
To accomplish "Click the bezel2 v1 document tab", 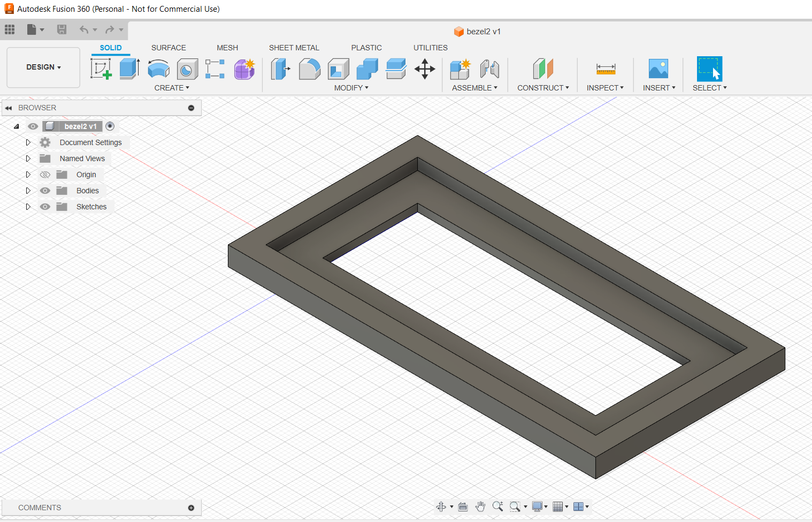I will click(x=477, y=32).
